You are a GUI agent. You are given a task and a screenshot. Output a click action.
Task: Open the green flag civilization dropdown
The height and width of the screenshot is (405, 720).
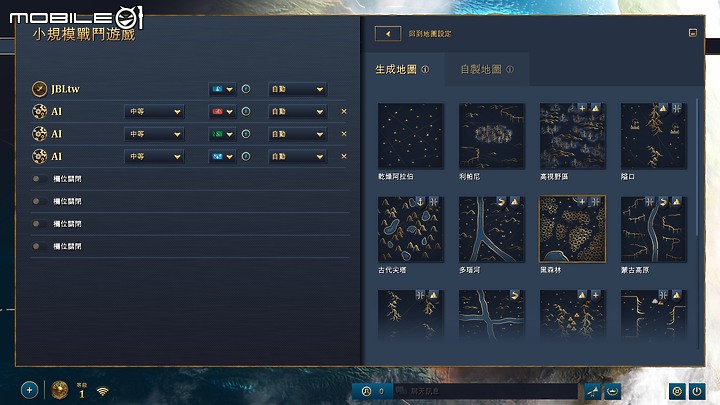tap(222, 134)
